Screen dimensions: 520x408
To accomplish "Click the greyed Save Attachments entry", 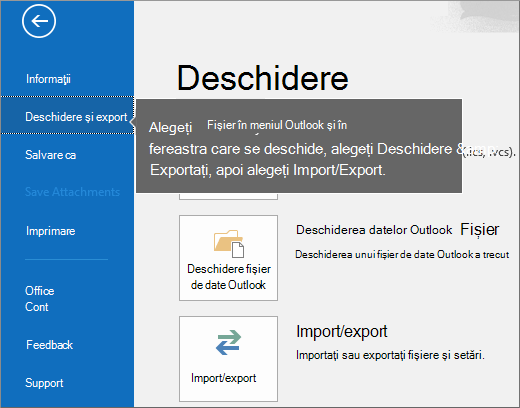I will 72,192.
